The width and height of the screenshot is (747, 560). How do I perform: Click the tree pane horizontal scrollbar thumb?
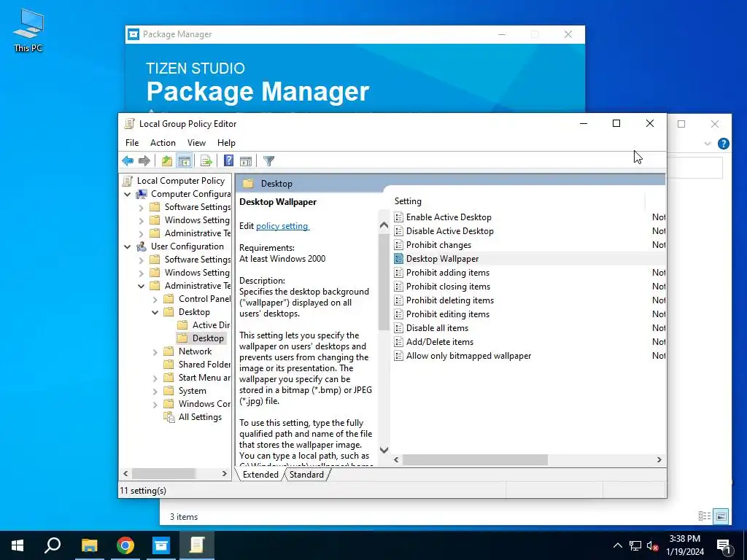(164, 474)
